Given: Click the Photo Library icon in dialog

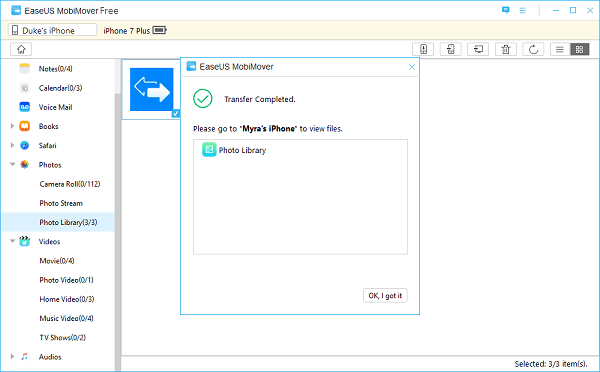Looking at the screenshot, I should coord(209,150).
